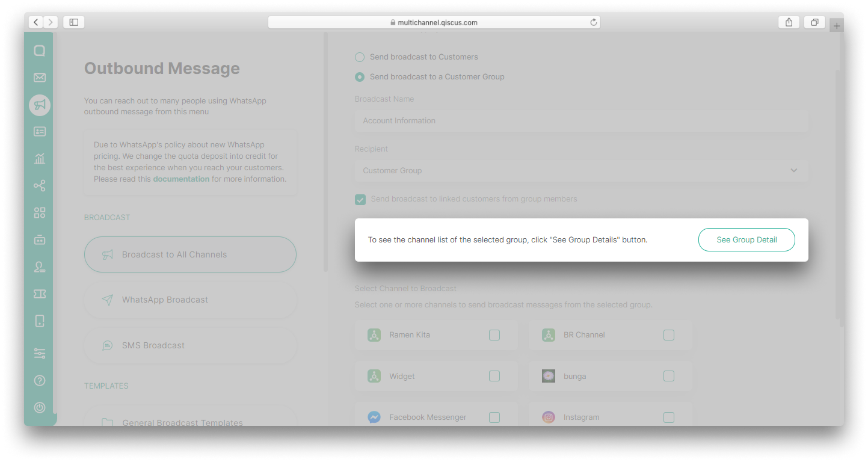This screenshot has height=462, width=868.
Task: Click the Instagram logo icon
Action: 548,417
